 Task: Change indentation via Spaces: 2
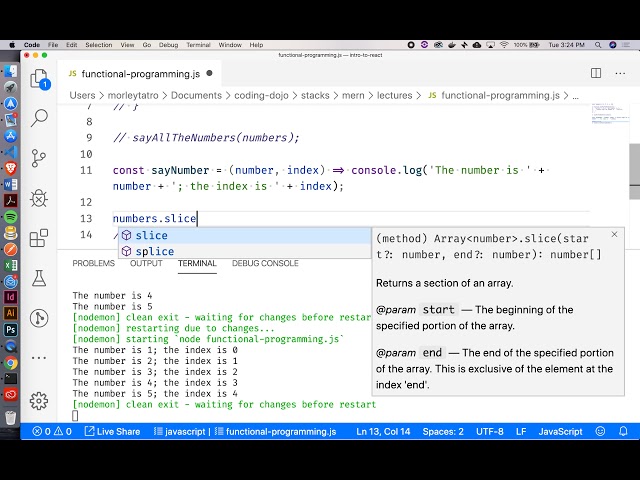[443, 431]
